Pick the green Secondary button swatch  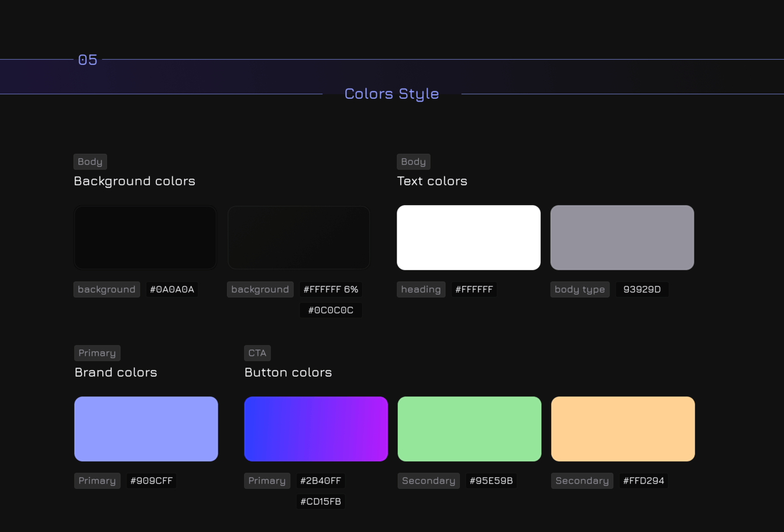(469, 429)
